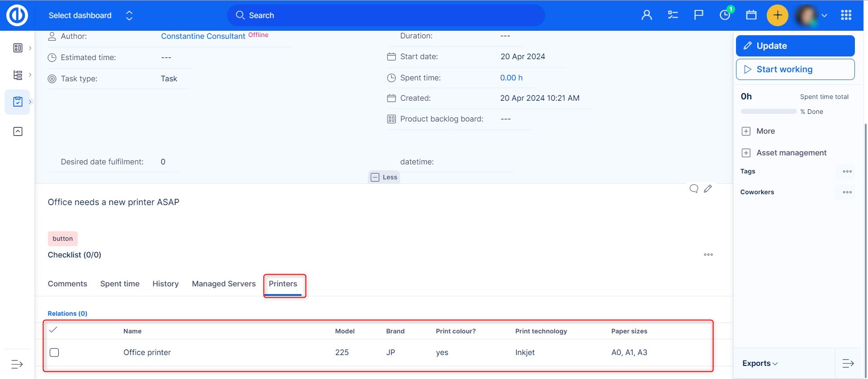Click the yellow plus create button
868x379 pixels.
[x=777, y=15]
